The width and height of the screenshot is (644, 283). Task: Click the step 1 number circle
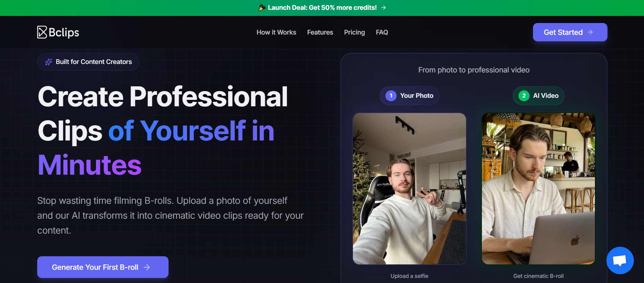pyautogui.click(x=391, y=95)
